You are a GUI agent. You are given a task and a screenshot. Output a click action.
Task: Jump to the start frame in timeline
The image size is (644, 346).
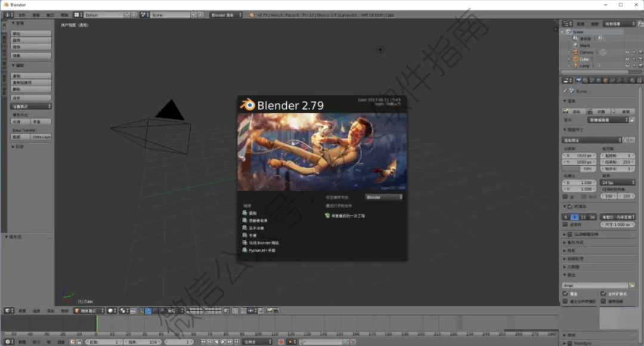[x=203, y=341]
